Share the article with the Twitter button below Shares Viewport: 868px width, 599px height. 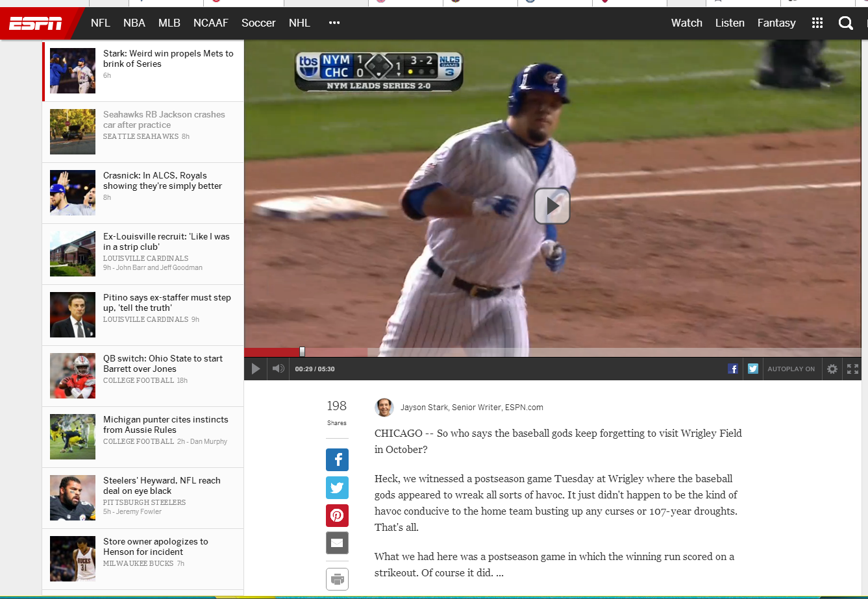coord(337,487)
